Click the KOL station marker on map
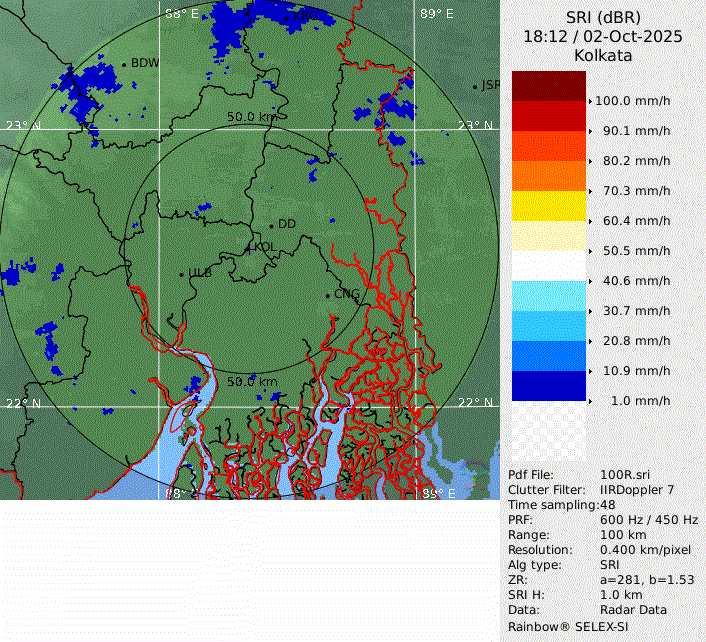 [250, 246]
